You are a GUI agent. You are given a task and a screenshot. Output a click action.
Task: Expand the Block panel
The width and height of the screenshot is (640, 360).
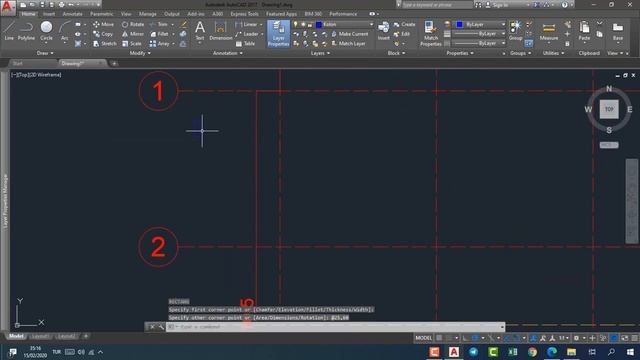396,53
